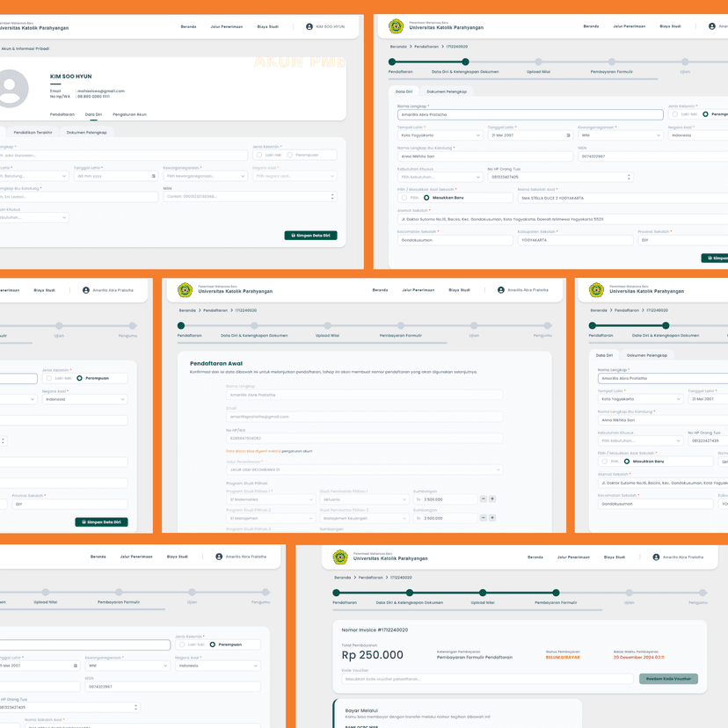Open the calendar icon in the empty dd mm yyyy field
728x728 pixels.
pyautogui.click(x=154, y=176)
